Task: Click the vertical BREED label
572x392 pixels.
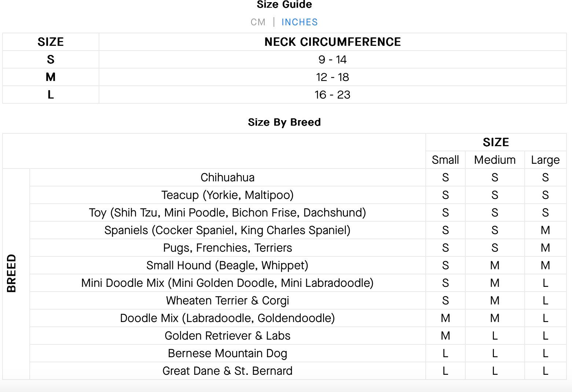Action: (12, 273)
